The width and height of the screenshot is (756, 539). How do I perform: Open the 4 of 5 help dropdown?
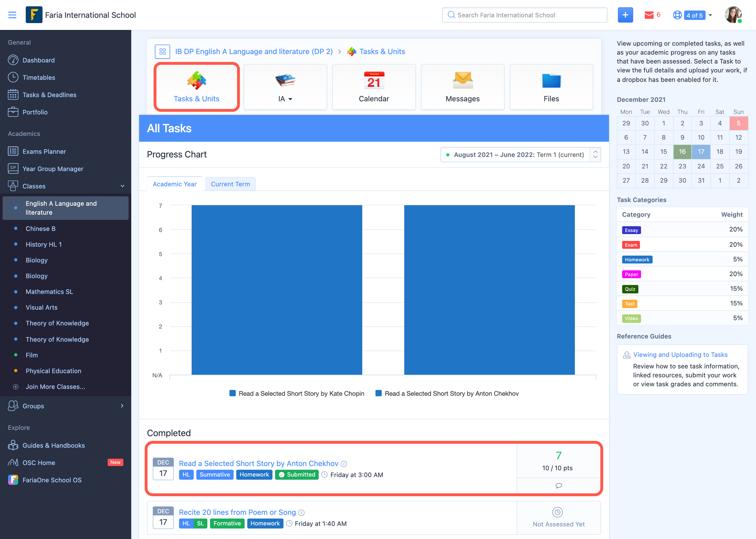coord(699,15)
